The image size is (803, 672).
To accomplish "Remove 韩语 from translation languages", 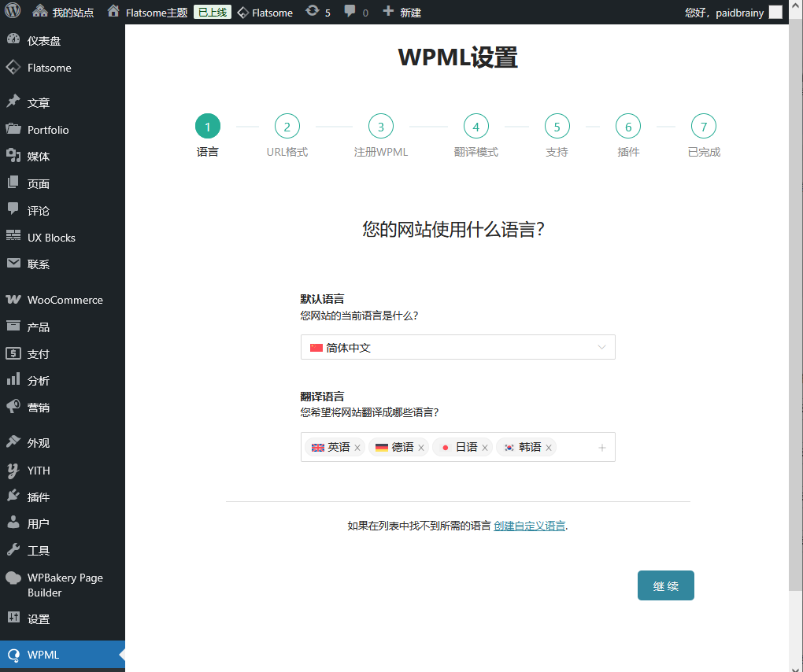I will click(549, 448).
